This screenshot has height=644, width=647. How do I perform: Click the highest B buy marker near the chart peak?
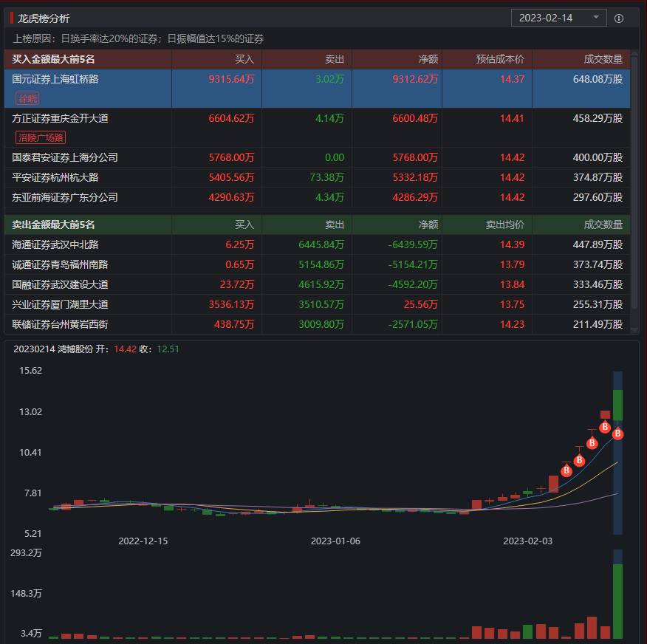604,426
